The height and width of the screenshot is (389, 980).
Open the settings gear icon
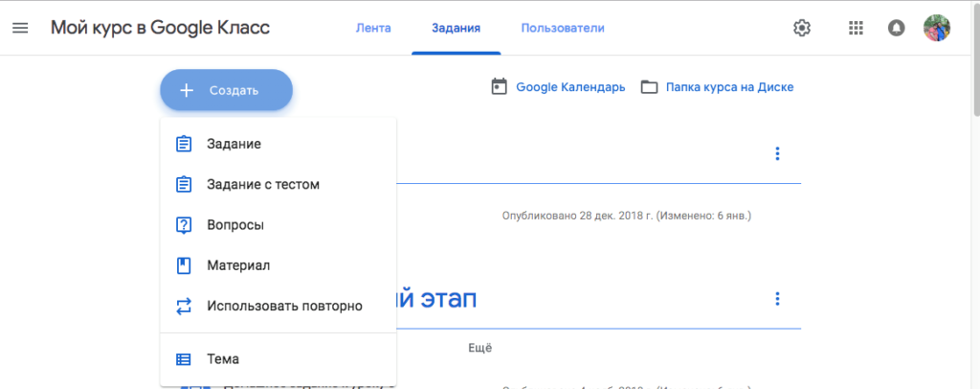pos(802,28)
